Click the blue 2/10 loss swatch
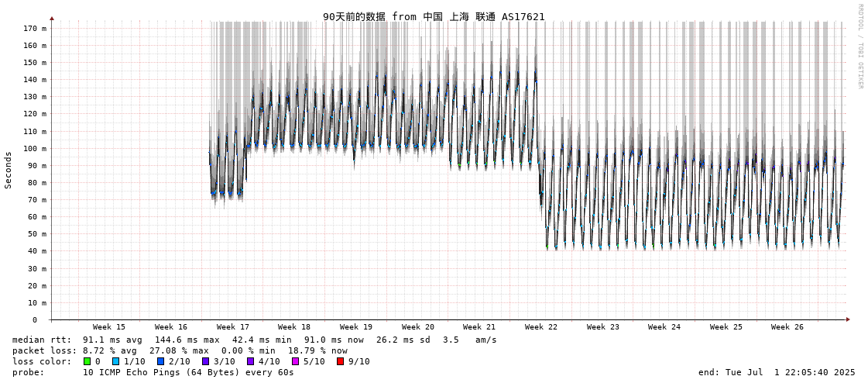The height and width of the screenshot is (383, 868). pyautogui.click(x=160, y=361)
